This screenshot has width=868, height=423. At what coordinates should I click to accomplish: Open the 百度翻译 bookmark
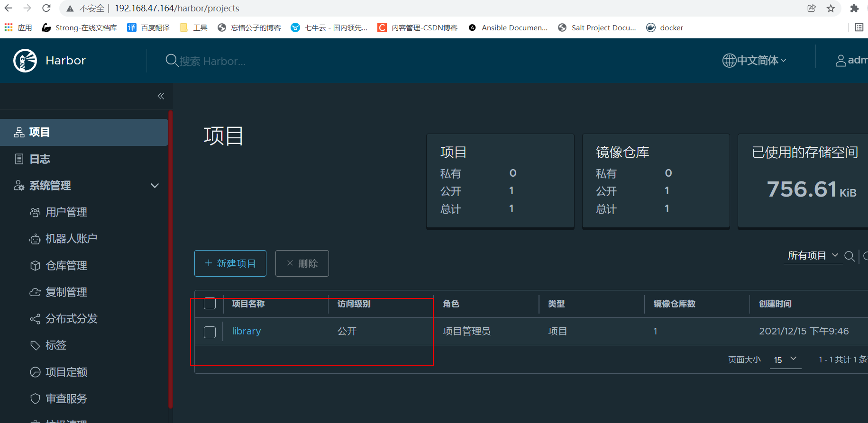(148, 27)
